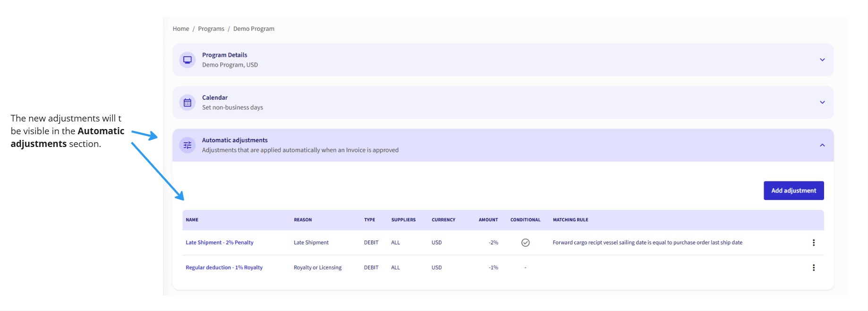Click the NAME column header
Screen dimensions: 868x311
point(192,220)
